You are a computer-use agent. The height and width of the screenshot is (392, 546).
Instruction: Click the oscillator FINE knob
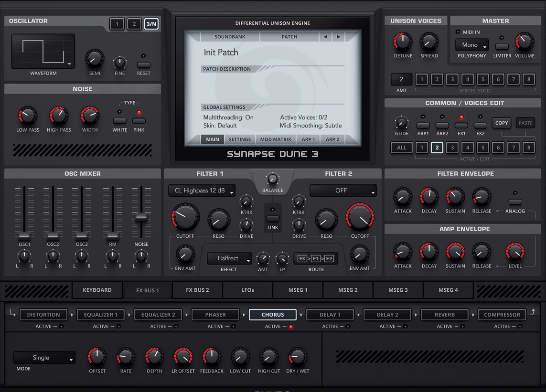[x=119, y=63]
